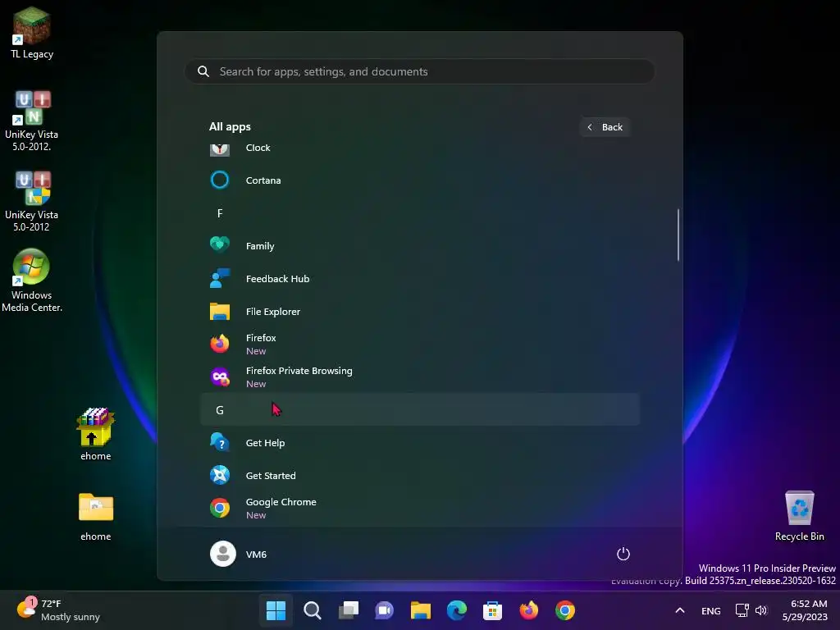Select the UniKey Vista 5.0-2012 shield shortcut
The height and width of the screenshot is (630, 840).
(x=32, y=202)
